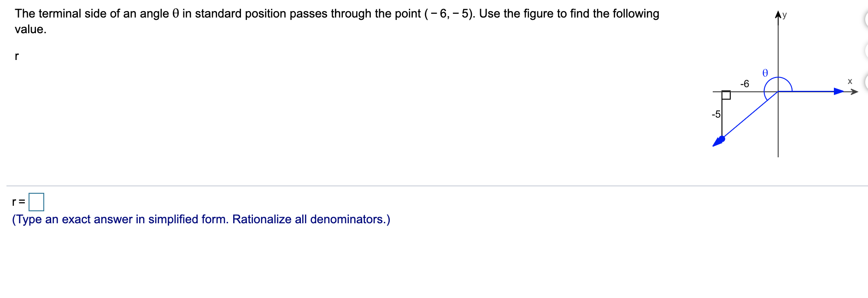This screenshot has height=298, width=868.
Task: Select the r prompt text below the question
Action: [x=16, y=56]
